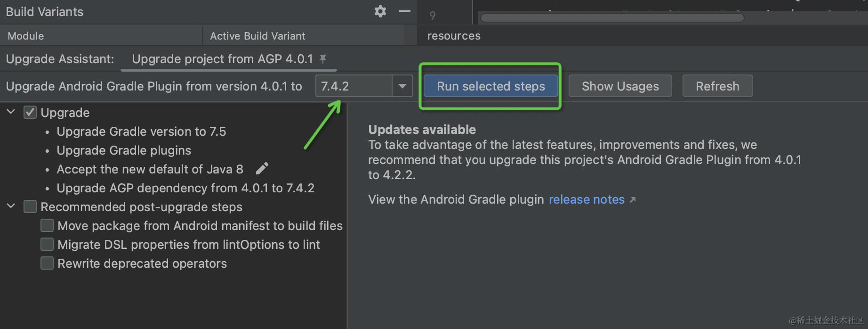Collapse Recommended post-upgrade steps section
This screenshot has width=868, height=329.
(11, 206)
